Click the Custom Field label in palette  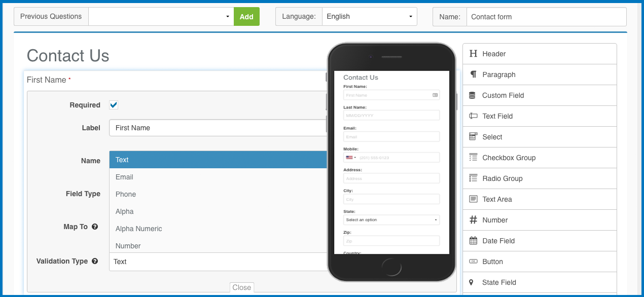[x=503, y=95]
